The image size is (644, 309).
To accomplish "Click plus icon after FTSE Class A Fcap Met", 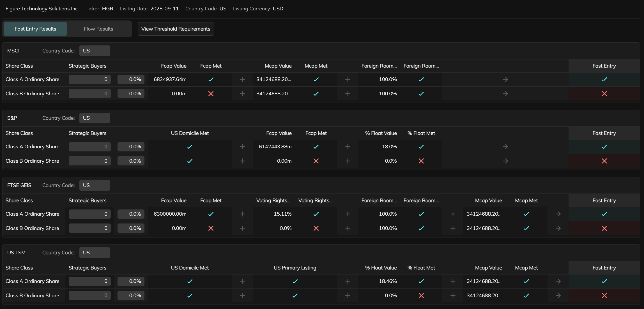I will [x=243, y=214].
